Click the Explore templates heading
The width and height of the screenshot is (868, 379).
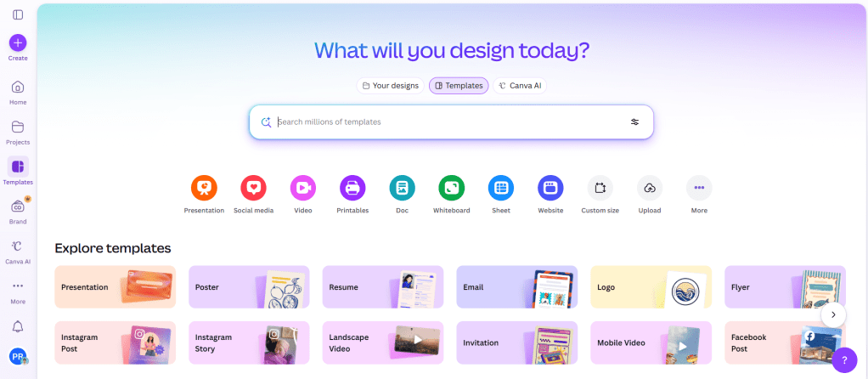point(113,248)
